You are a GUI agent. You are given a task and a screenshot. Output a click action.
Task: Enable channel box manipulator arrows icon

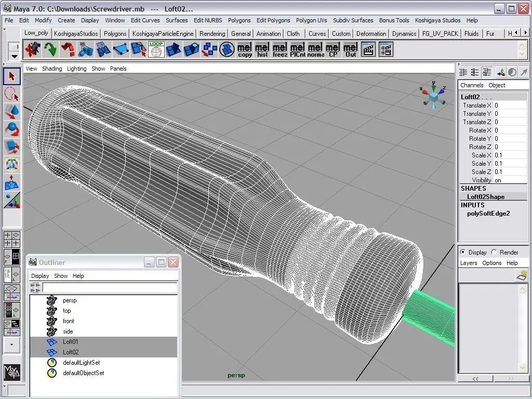coord(501,72)
